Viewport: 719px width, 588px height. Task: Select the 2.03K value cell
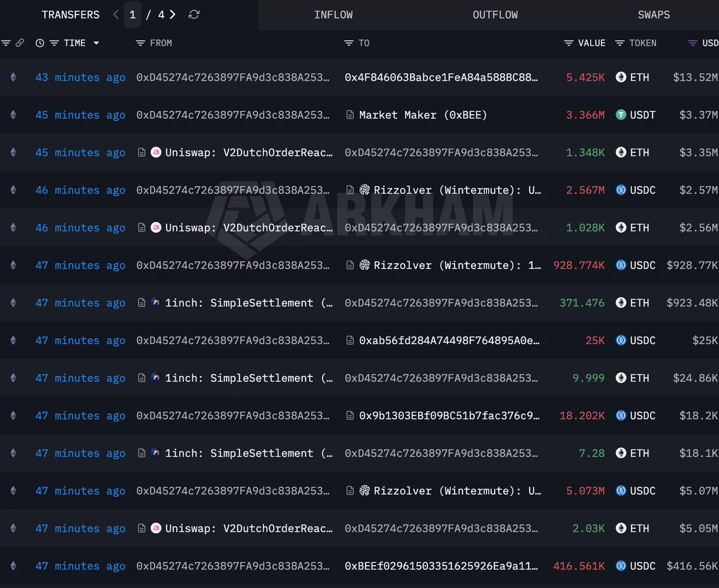pyautogui.click(x=588, y=528)
